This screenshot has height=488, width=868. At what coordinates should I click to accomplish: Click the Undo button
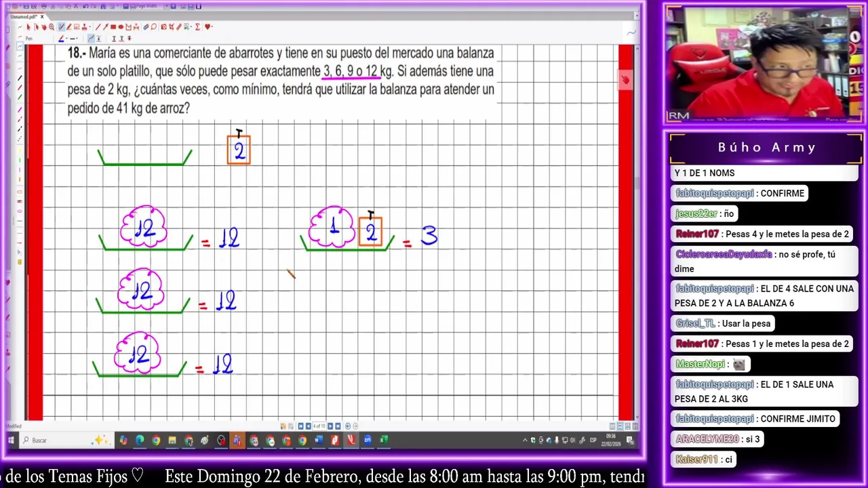(85, 6)
